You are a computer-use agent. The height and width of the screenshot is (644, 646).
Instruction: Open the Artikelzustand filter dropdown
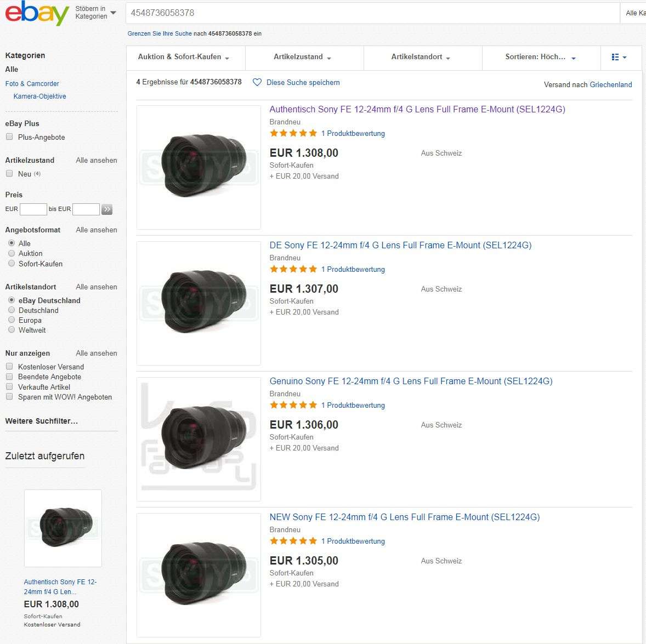coord(302,57)
